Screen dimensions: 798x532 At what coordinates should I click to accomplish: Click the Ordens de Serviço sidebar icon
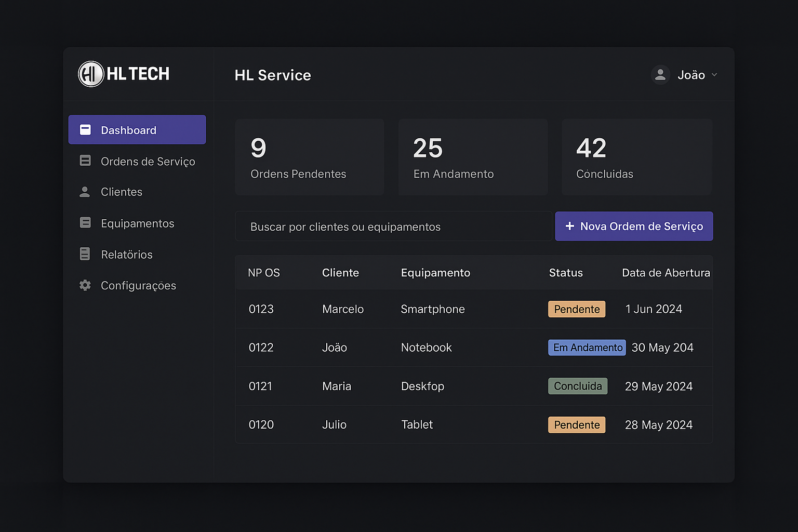pos(85,161)
